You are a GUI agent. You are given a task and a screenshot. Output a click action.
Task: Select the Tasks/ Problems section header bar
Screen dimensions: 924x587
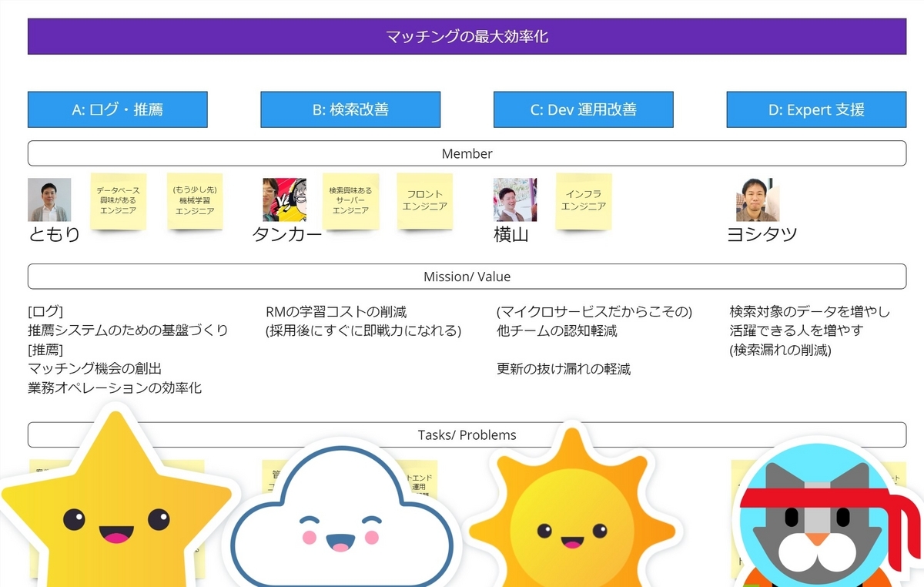pyautogui.click(x=467, y=434)
